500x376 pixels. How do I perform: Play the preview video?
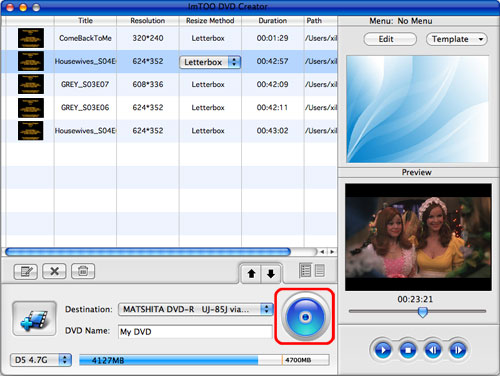pyautogui.click(x=383, y=350)
